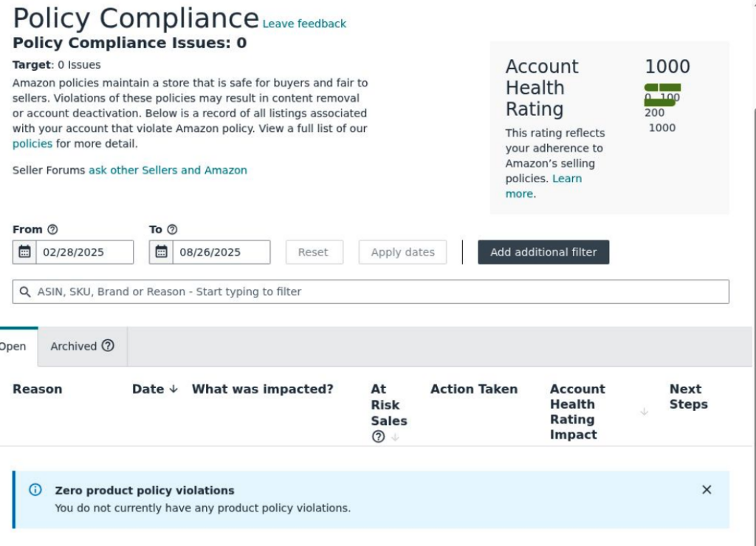
Task: Sort by Date column arrow
Action: pos(173,389)
